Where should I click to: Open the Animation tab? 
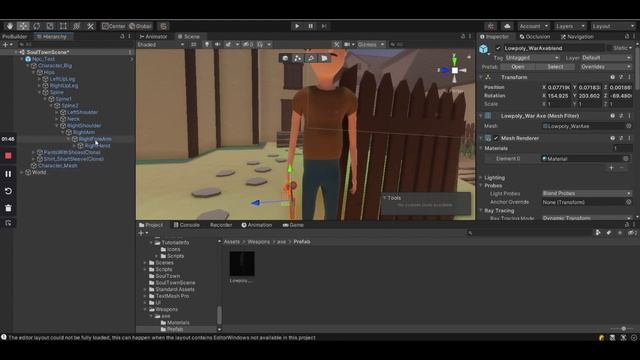(x=256, y=225)
